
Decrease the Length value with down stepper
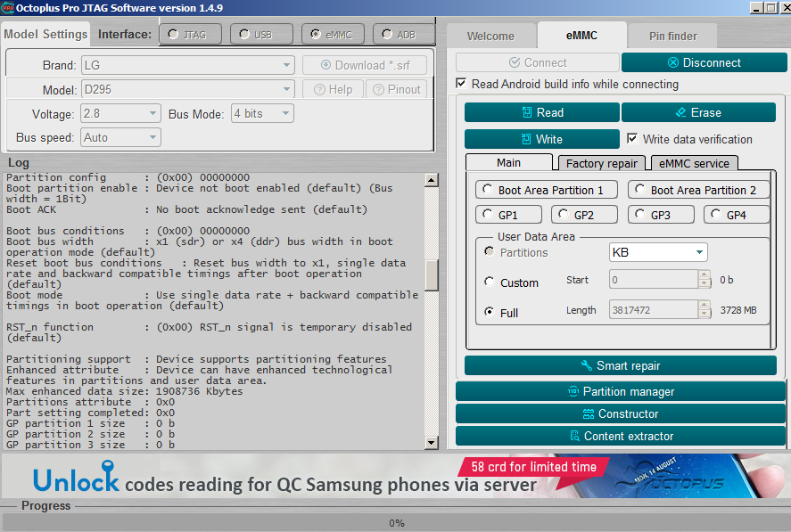pyautogui.click(x=704, y=315)
